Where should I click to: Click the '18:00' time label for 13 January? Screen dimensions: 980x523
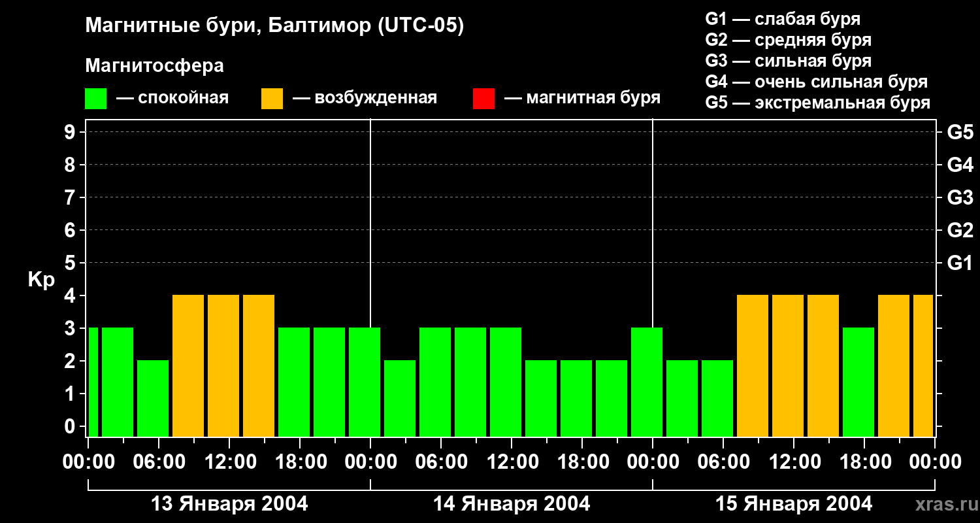pyautogui.click(x=300, y=462)
